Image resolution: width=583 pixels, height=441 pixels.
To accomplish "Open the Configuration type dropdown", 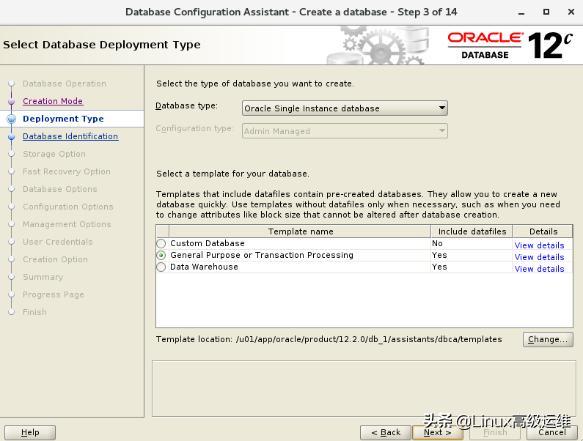I will point(345,131).
